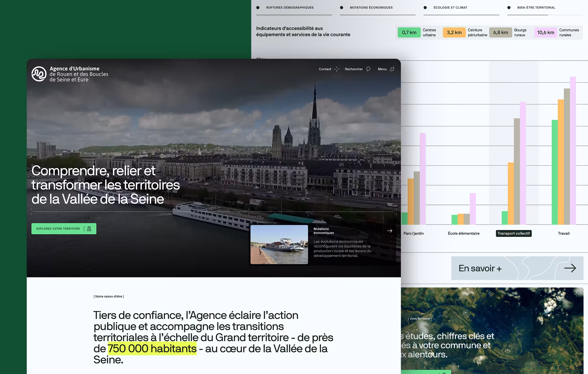This screenshot has height=374, width=588.
Task: Click the Explorez votre territoire button
Action: click(58, 229)
